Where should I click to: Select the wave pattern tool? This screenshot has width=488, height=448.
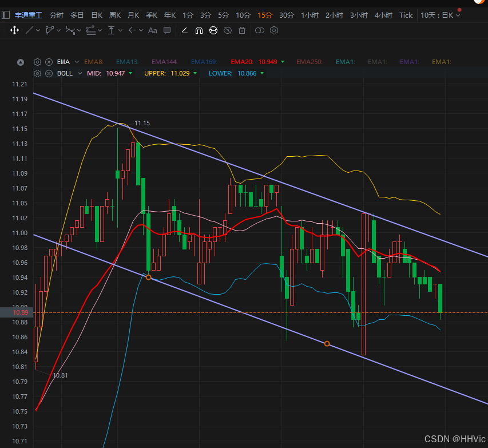point(70,30)
